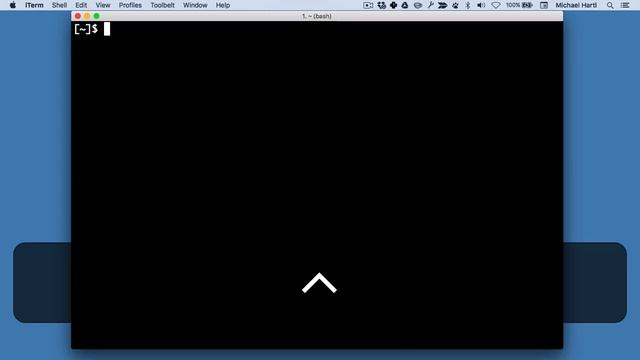Click the [~]$ prompt in the terminal
The width and height of the screenshot is (640, 360).
86,29
